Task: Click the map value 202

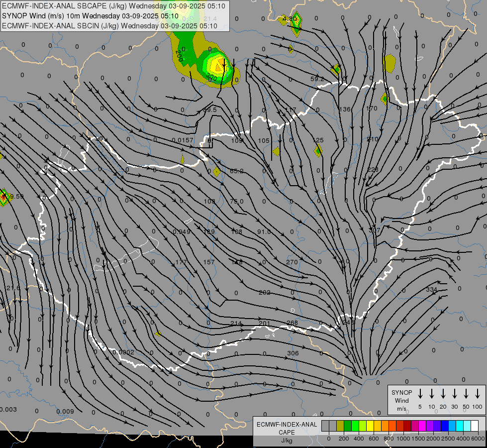Action: (265, 293)
